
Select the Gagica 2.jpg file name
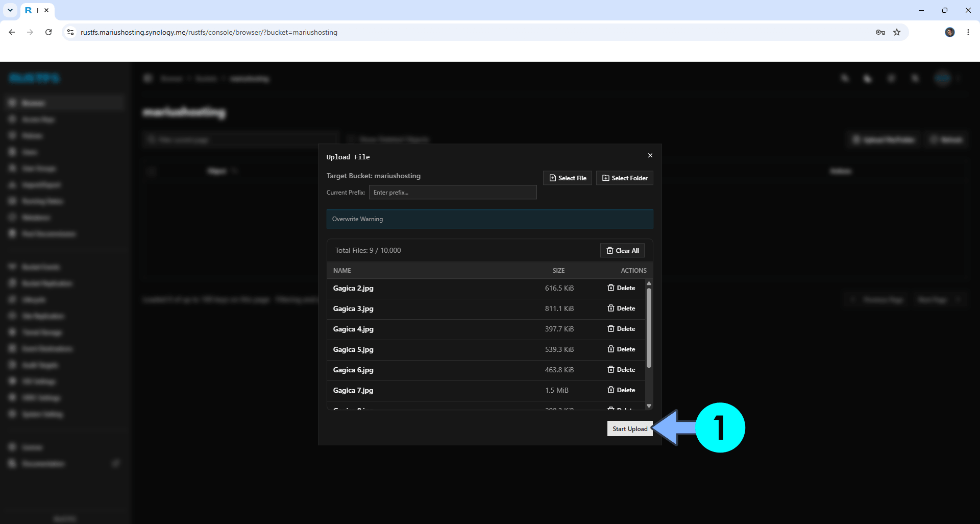[353, 288]
